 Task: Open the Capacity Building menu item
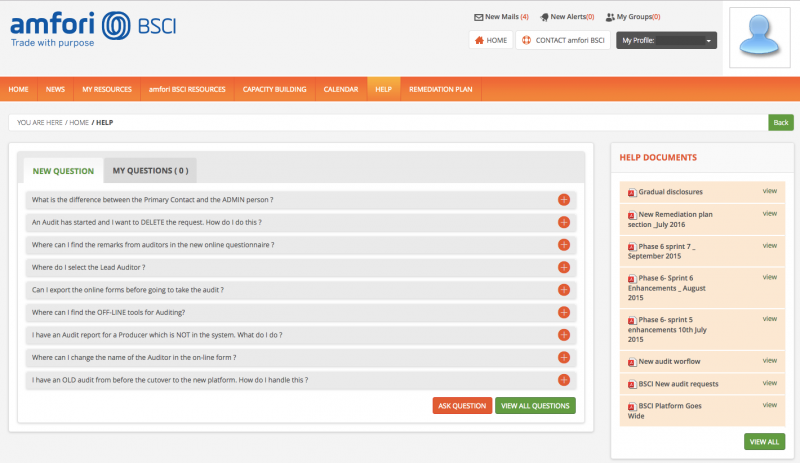274,89
